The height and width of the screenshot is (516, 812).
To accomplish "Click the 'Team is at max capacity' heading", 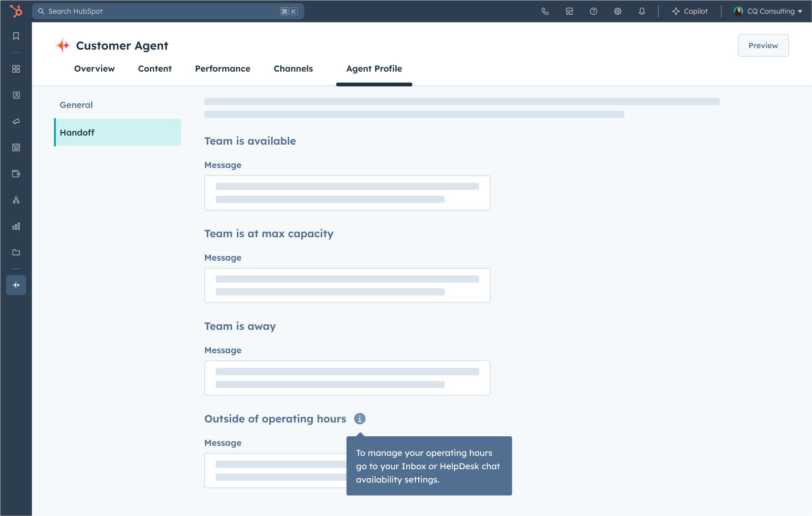I will pos(269,233).
